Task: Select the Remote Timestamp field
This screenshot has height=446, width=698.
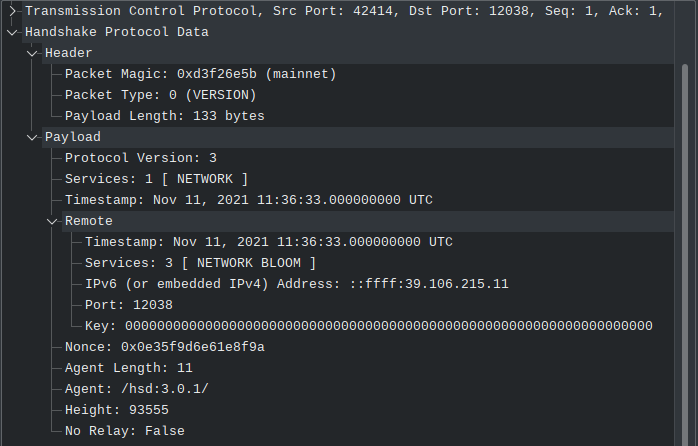Action: [x=268, y=242]
